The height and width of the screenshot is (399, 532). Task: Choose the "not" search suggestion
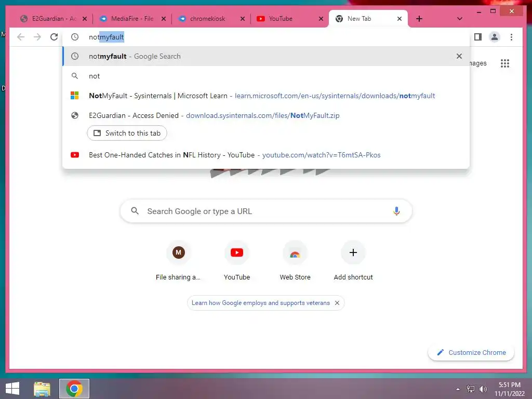(x=266, y=76)
